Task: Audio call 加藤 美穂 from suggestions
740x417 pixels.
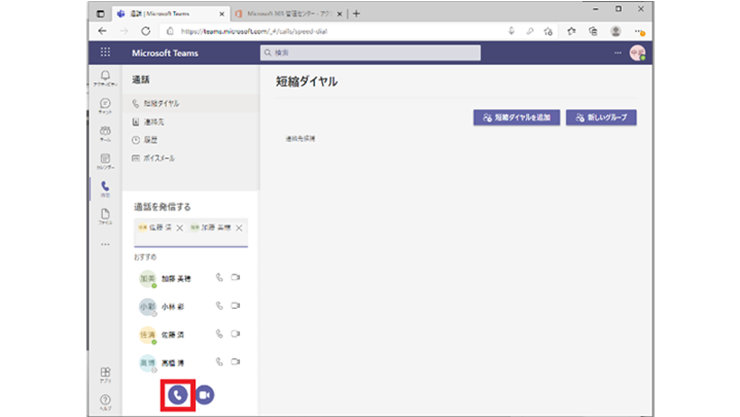Action: pyautogui.click(x=219, y=277)
